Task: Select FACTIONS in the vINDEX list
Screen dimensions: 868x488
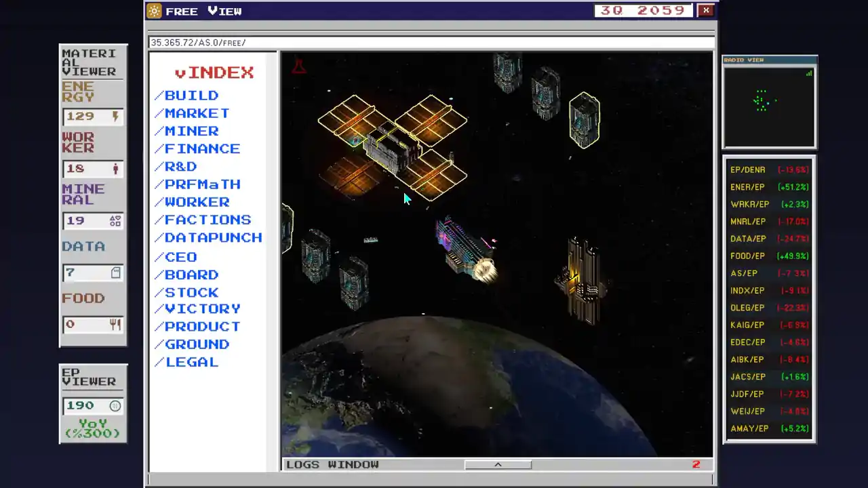Action: [x=203, y=220]
